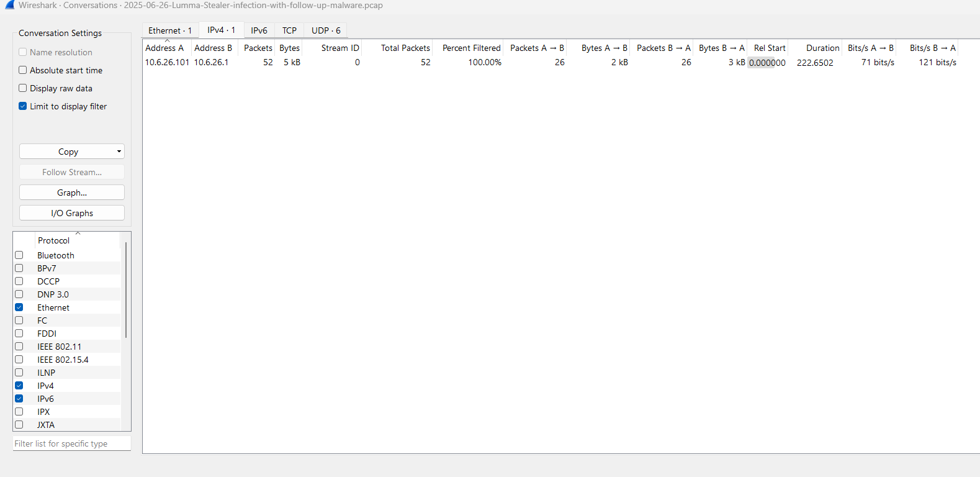
Task: Enable the BPv7 protocol checkbox
Action: pyautogui.click(x=19, y=268)
